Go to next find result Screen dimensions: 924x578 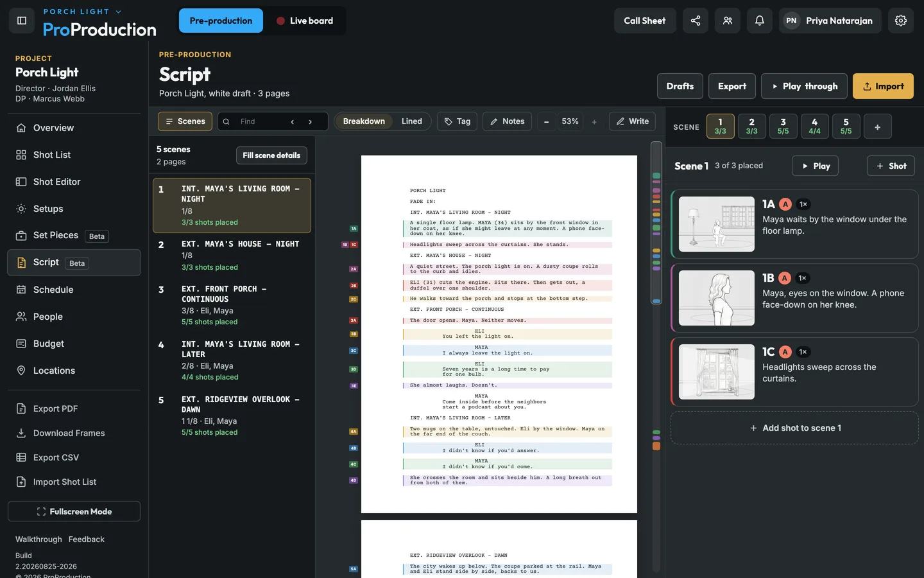click(311, 121)
